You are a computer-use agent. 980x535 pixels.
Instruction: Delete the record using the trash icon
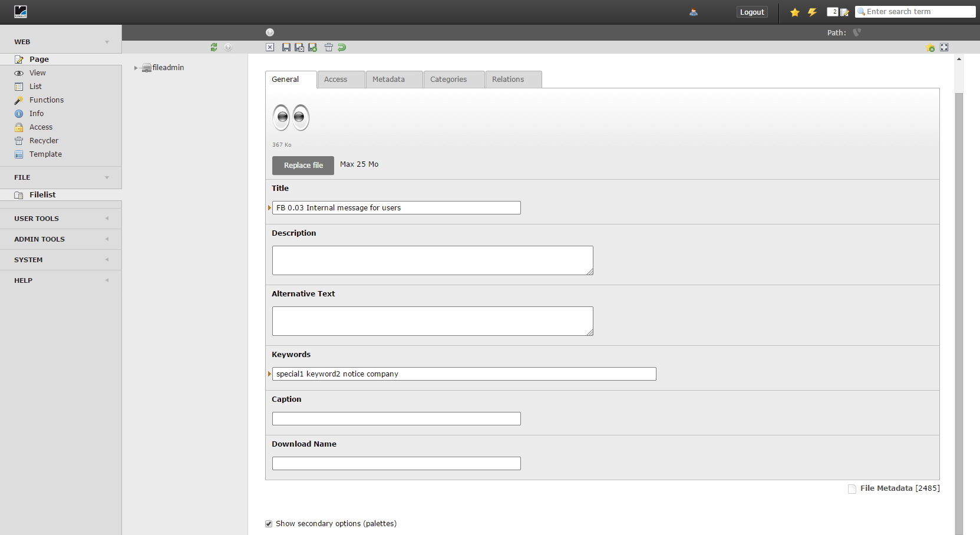tap(329, 47)
